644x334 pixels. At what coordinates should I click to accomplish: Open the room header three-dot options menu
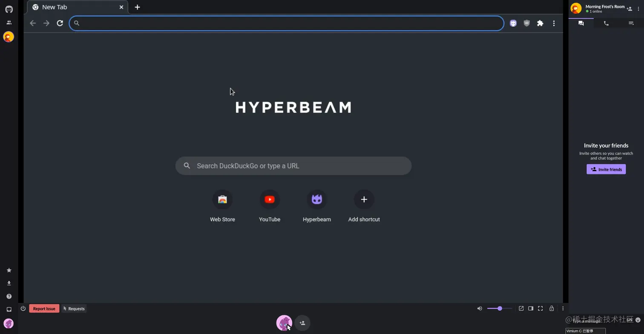point(638,9)
